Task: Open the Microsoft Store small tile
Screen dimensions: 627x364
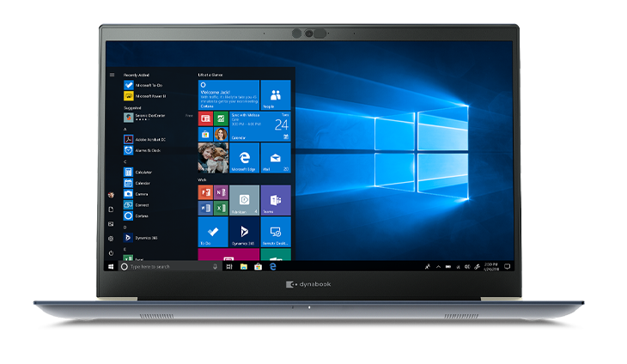Action: click(x=205, y=134)
